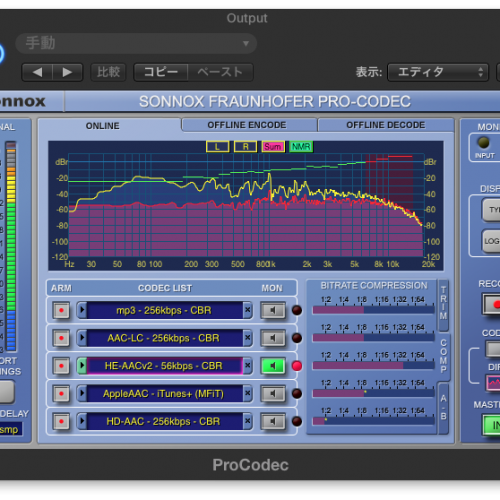Select the AAC-LC - 256kbps - CBR entry
Image resolution: width=500 pixels, height=500 pixels.
tap(165, 338)
